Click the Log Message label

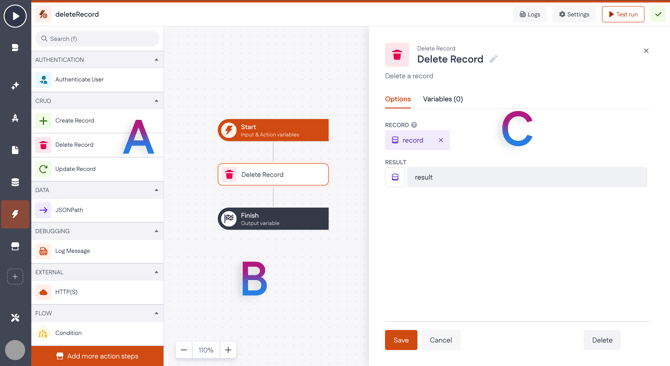pyautogui.click(x=72, y=251)
